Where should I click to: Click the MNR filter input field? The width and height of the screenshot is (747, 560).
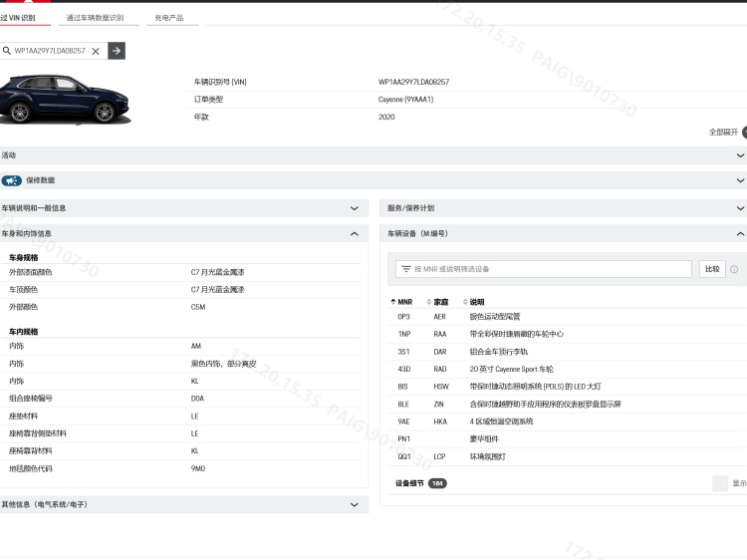coord(544,269)
